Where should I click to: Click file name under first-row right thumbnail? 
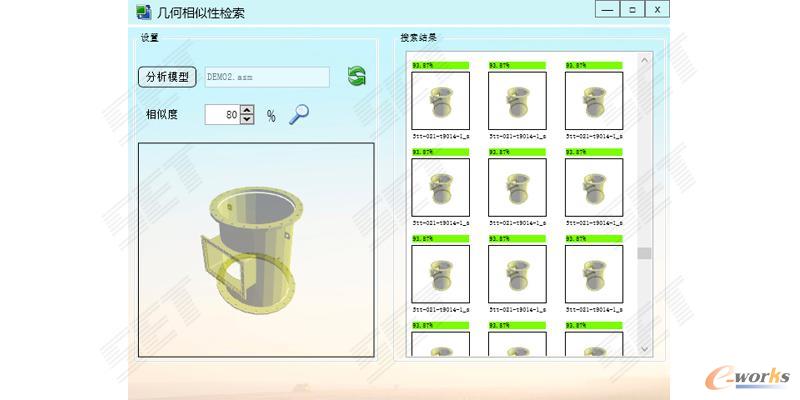coord(594,137)
